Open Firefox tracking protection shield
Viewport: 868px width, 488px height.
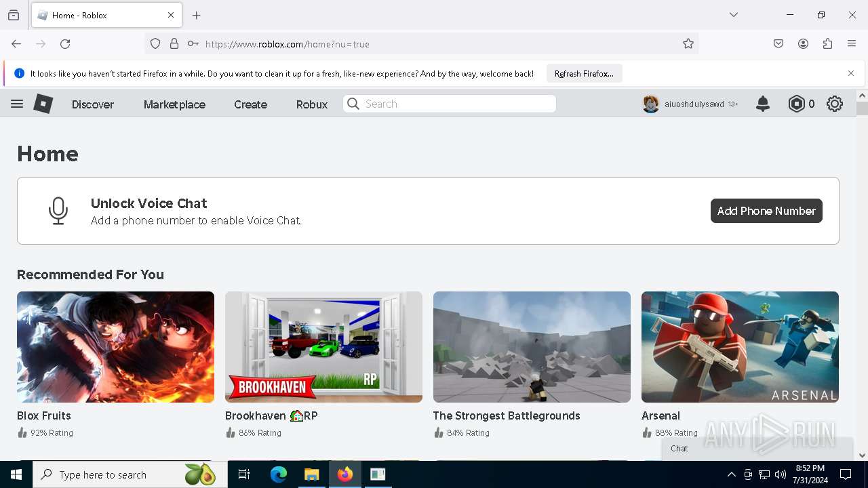click(155, 44)
